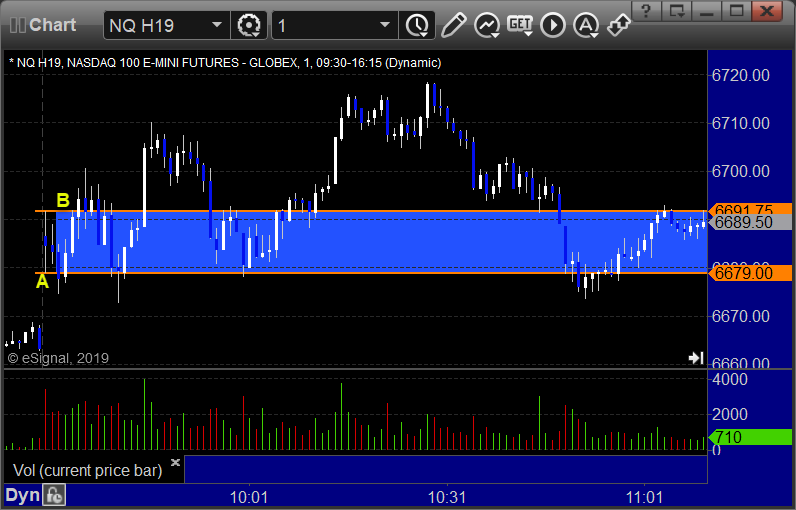Image resolution: width=796 pixels, height=510 pixels.
Task: Click the 6700.00 price axis label
Action: [741, 172]
